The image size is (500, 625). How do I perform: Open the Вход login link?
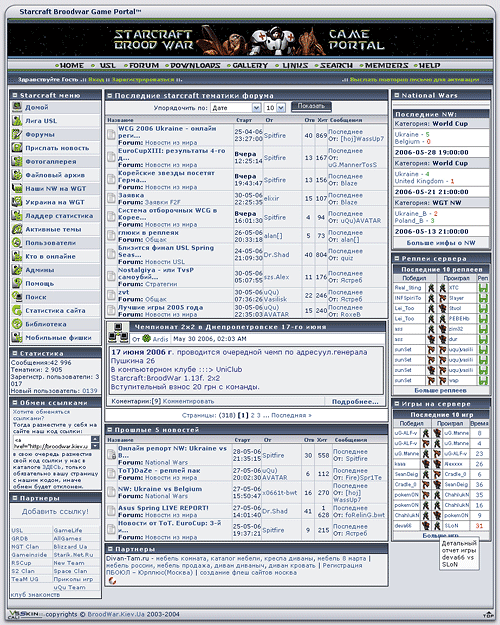(96, 80)
